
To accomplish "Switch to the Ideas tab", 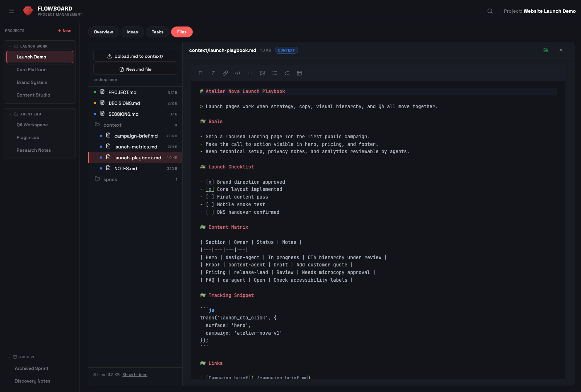I will point(132,32).
